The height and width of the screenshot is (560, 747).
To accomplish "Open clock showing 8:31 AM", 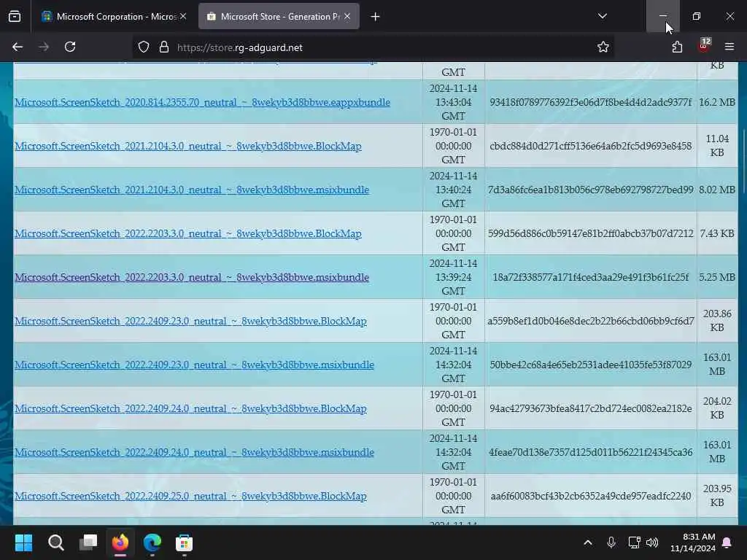I will click(x=693, y=542).
